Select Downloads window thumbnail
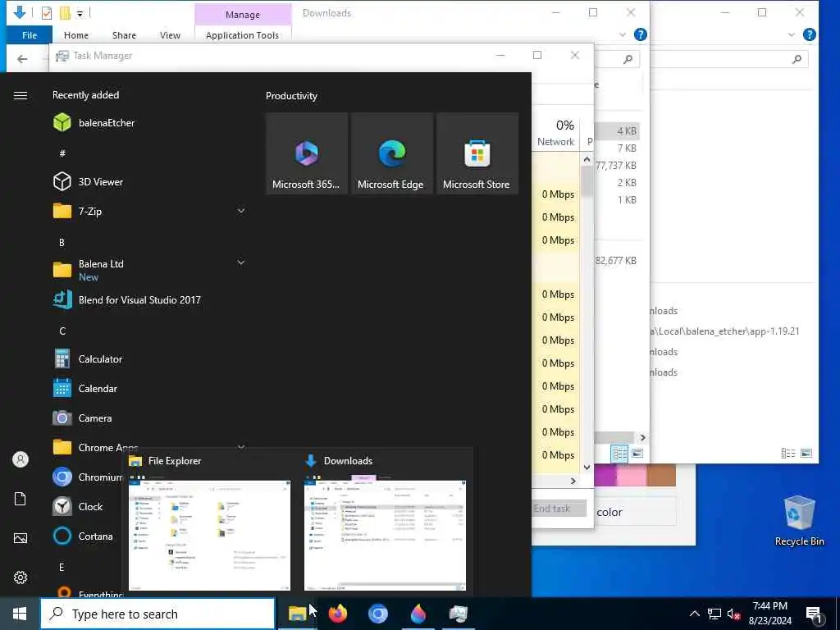840x630 pixels. tap(386, 536)
